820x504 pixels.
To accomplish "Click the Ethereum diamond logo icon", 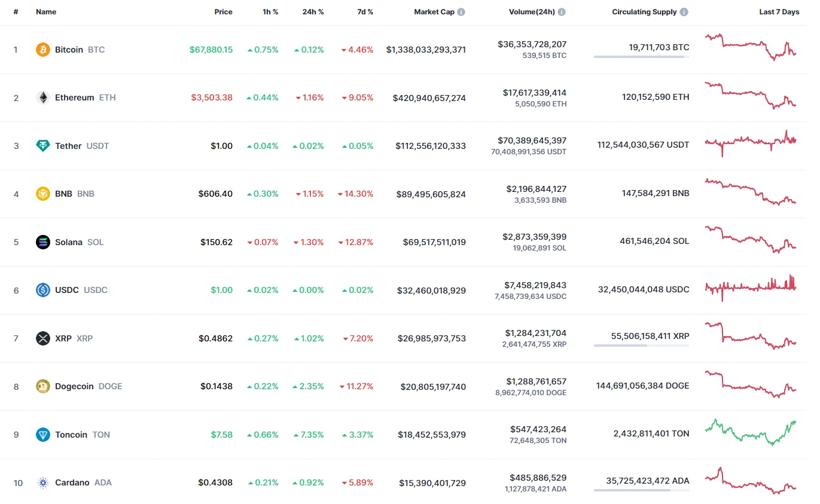I will pyautogui.click(x=43, y=97).
